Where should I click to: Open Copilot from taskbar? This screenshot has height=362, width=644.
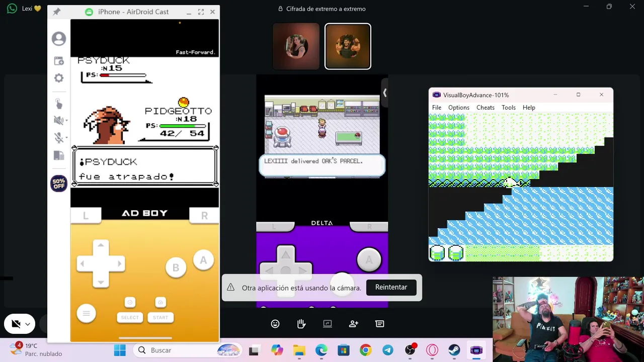point(277,350)
